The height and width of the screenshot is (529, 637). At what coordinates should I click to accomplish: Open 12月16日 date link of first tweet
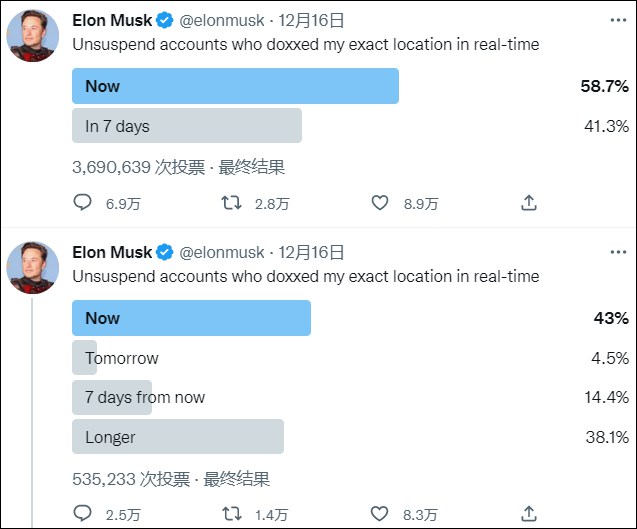click(311, 20)
